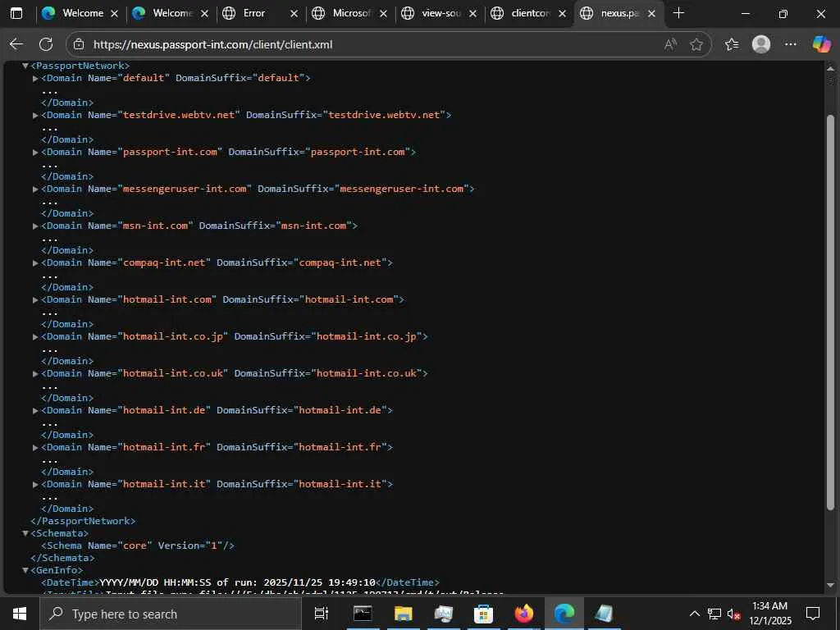Close the Error tab
The image size is (840, 630).
click(x=294, y=14)
